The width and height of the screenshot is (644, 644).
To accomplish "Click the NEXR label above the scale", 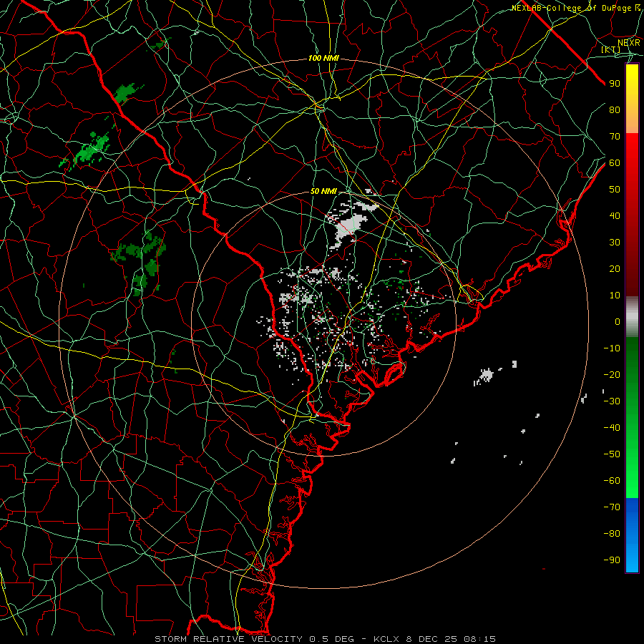I will [629, 42].
